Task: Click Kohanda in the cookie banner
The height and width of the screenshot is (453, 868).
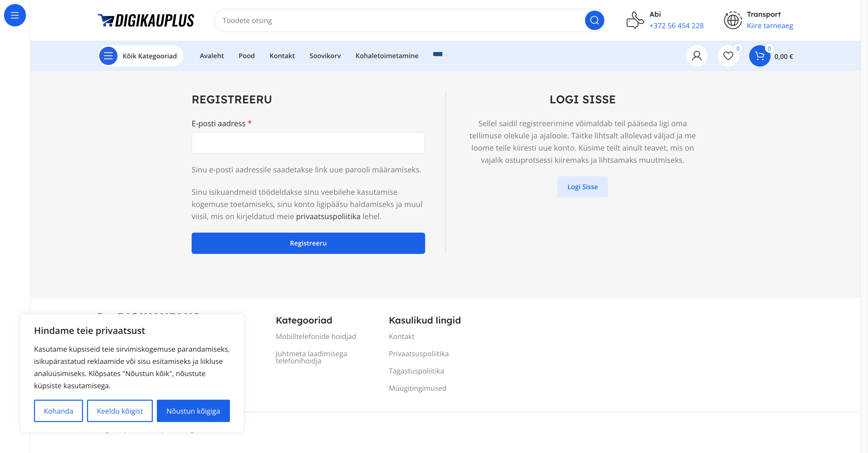Action: 58,411
